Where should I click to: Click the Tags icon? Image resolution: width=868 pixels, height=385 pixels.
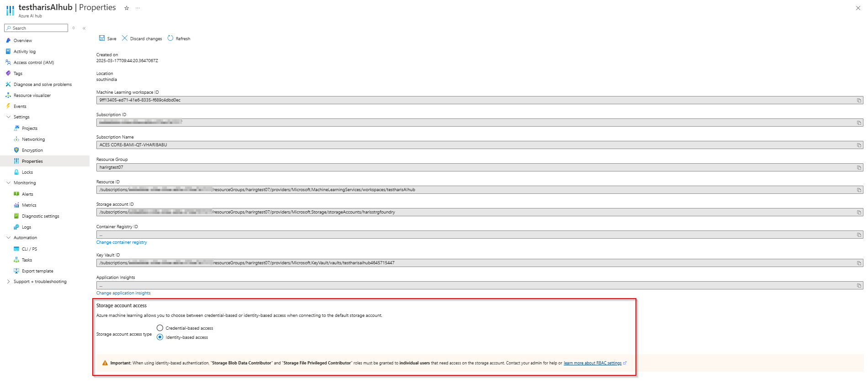tap(8, 73)
